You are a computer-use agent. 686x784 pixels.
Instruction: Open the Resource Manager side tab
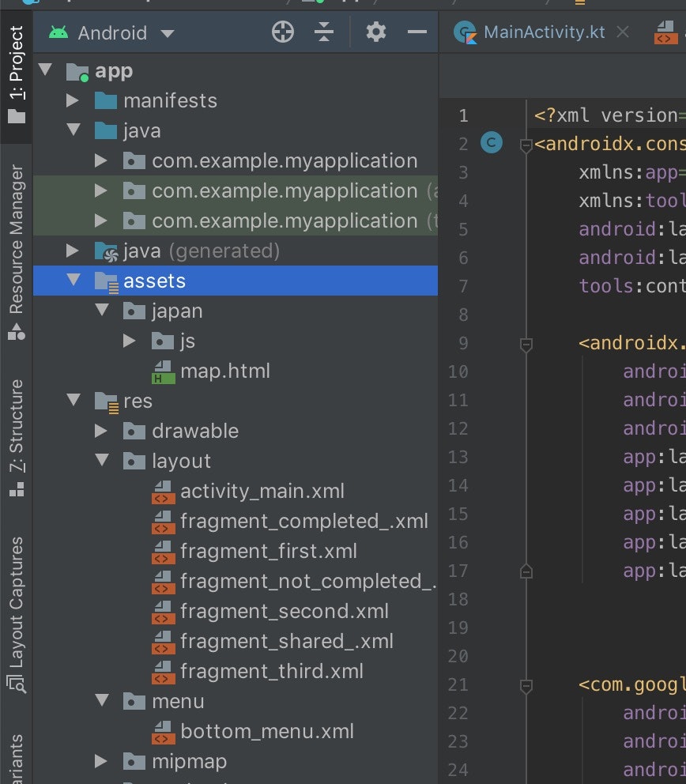click(x=16, y=252)
